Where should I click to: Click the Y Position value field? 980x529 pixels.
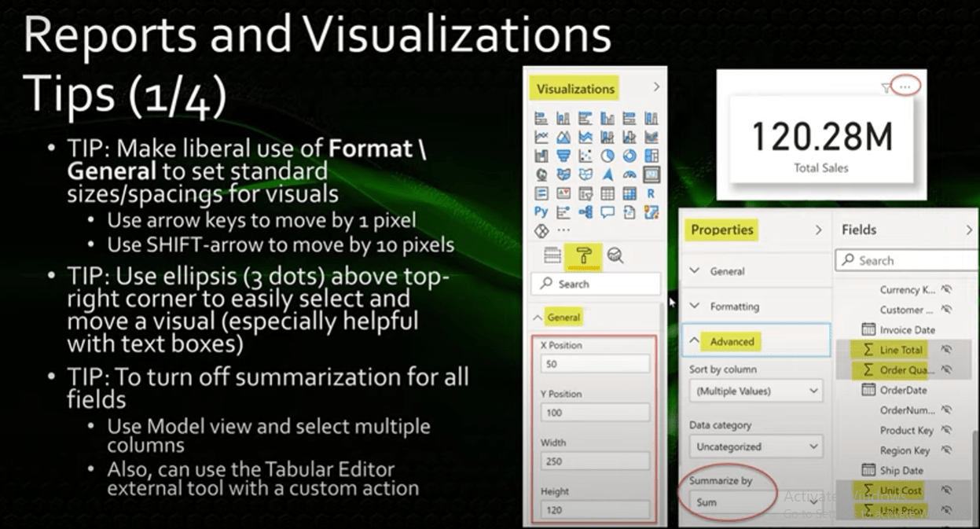click(x=595, y=413)
